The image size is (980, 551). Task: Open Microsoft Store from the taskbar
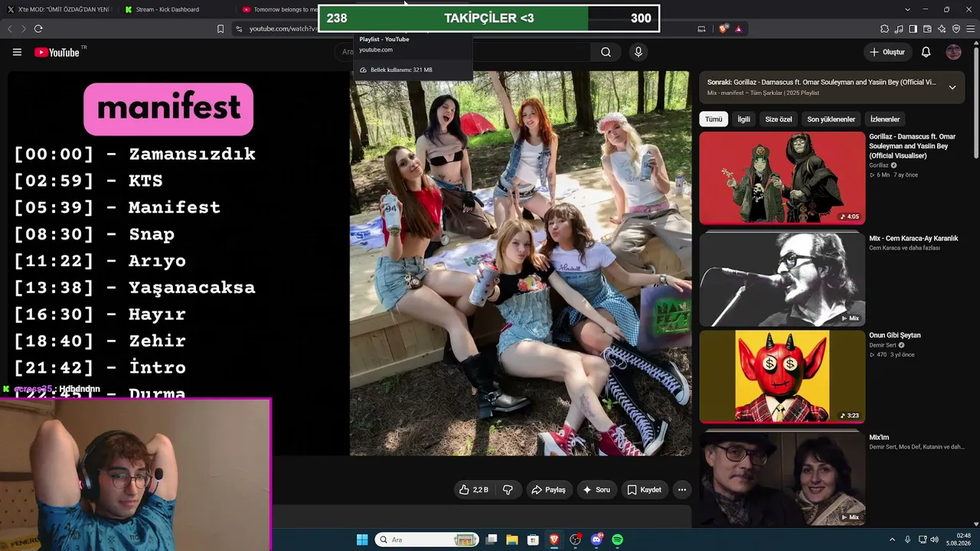click(533, 540)
